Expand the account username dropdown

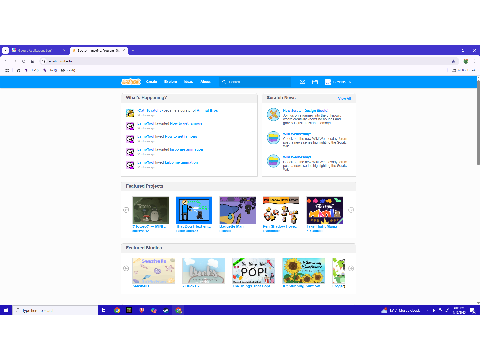point(338,82)
